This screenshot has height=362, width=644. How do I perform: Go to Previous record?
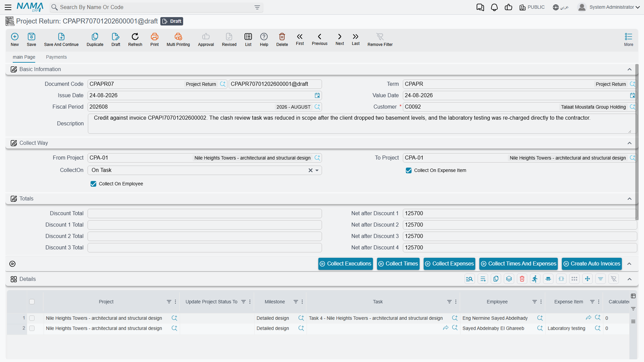320,39
